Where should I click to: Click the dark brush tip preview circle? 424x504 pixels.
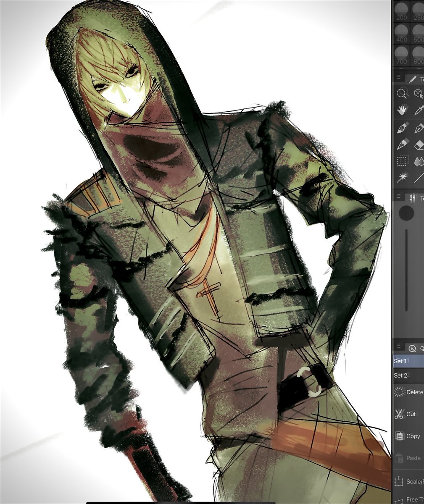[406, 213]
